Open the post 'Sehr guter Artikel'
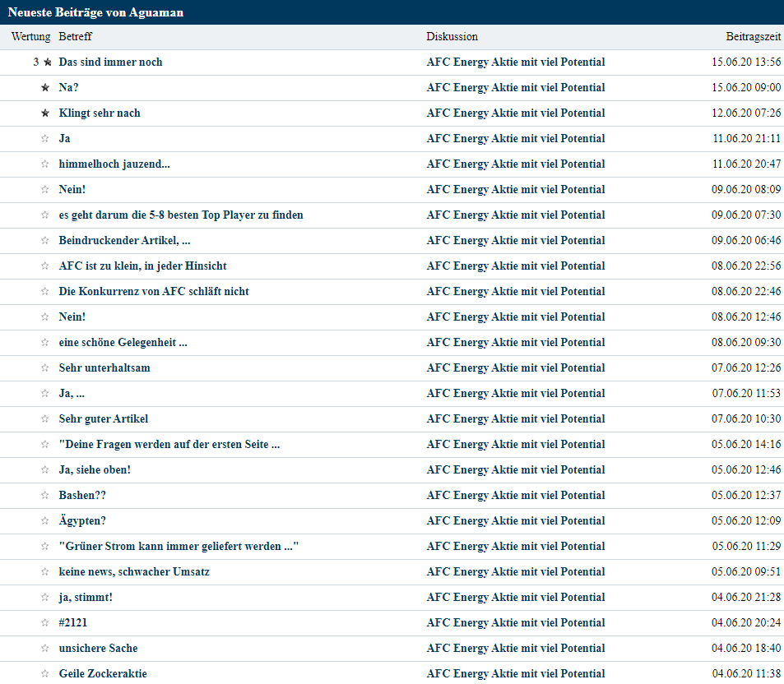The width and height of the screenshot is (784, 684). 104,419
